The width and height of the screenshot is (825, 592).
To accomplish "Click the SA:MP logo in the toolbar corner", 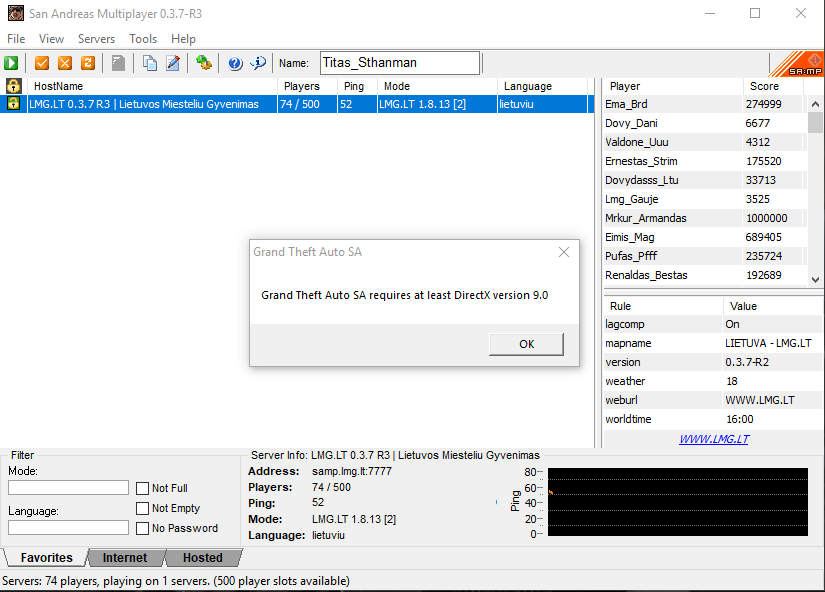I will (x=798, y=64).
